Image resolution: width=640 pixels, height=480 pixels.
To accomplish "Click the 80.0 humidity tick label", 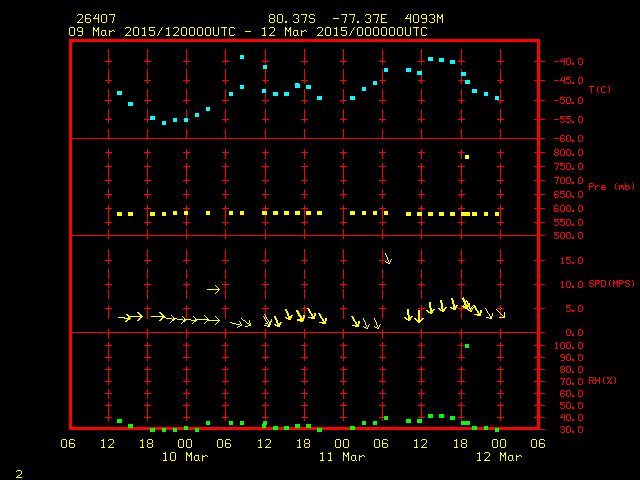I will tap(572, 370).
